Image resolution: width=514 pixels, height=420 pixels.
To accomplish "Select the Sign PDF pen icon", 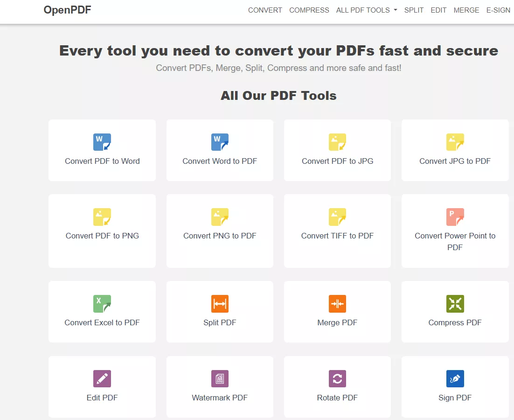I will click(454, 378).
